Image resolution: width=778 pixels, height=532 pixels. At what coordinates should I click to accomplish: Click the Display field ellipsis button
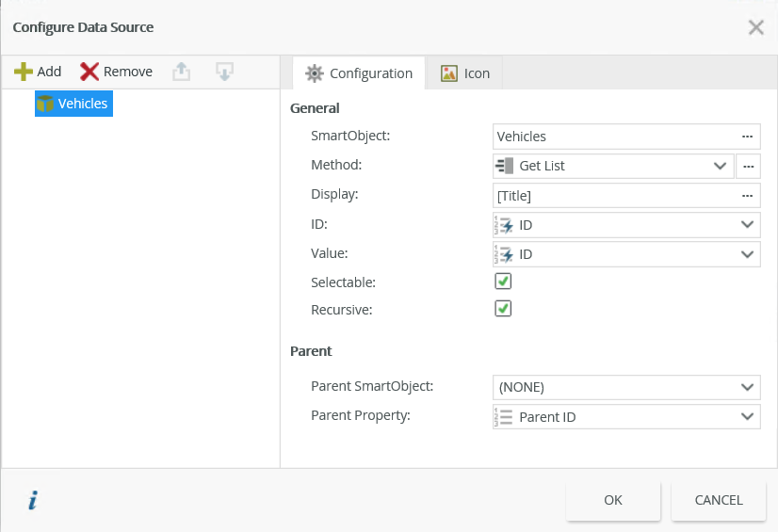tap(747, 196)
